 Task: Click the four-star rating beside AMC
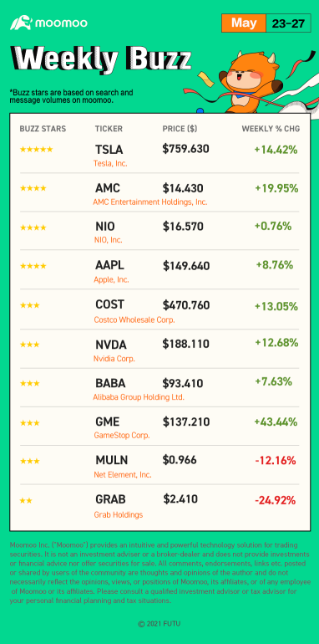[x=33, y=188]
